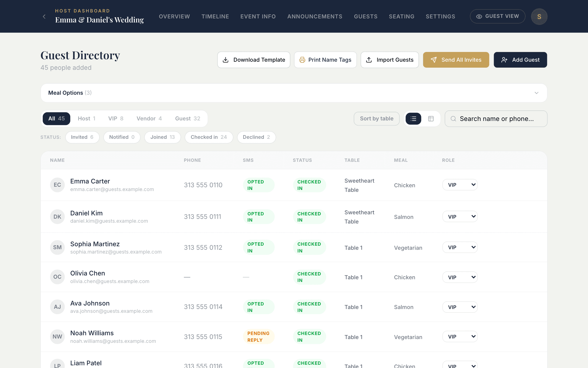
Task: Open Liam Patel's role dropdown
Action: coord(460,364)
